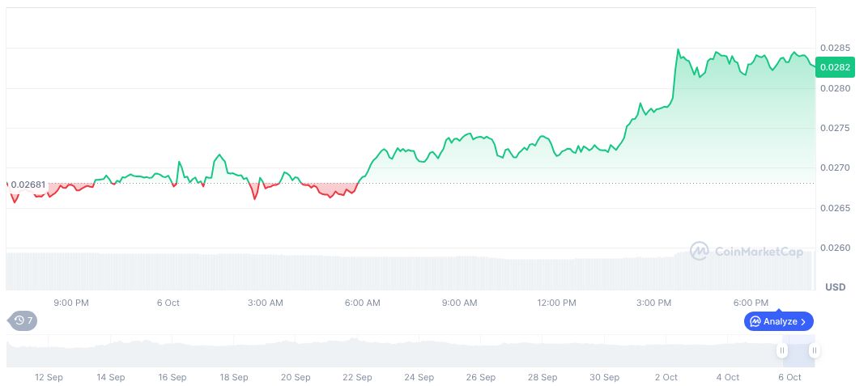
Task: Click the left range slider handle
Action: click(x=782, y=350)
